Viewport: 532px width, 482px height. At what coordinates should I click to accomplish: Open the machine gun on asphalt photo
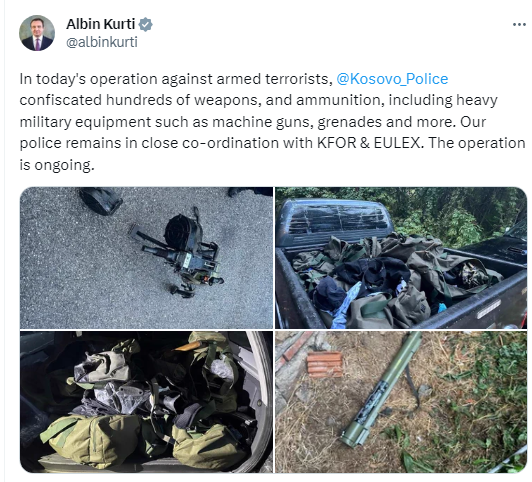coord(146,258)
